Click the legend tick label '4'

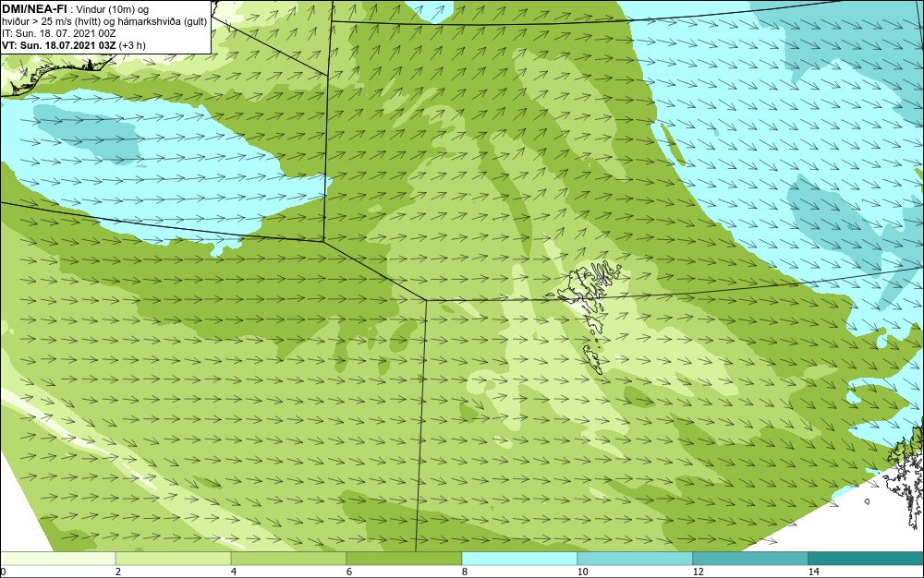click(234, 572)
